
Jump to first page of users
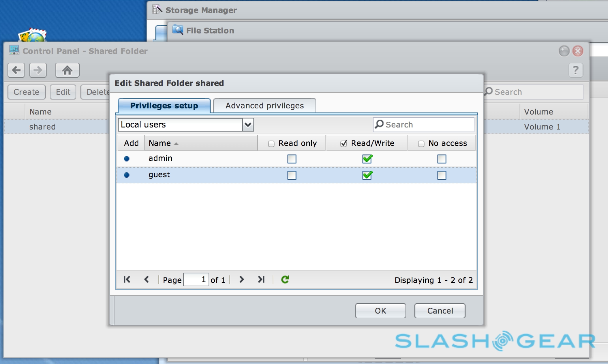click(127, 279)
